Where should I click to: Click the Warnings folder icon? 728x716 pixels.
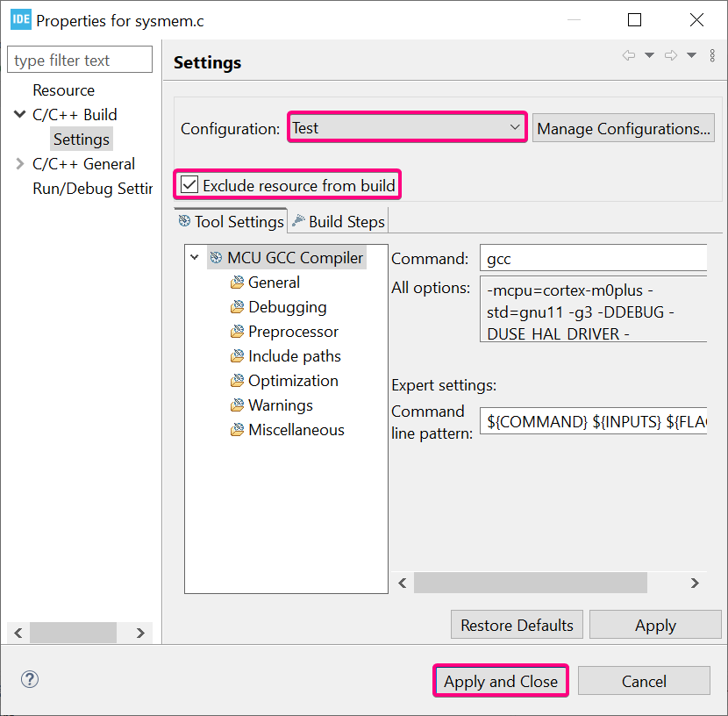237,405
